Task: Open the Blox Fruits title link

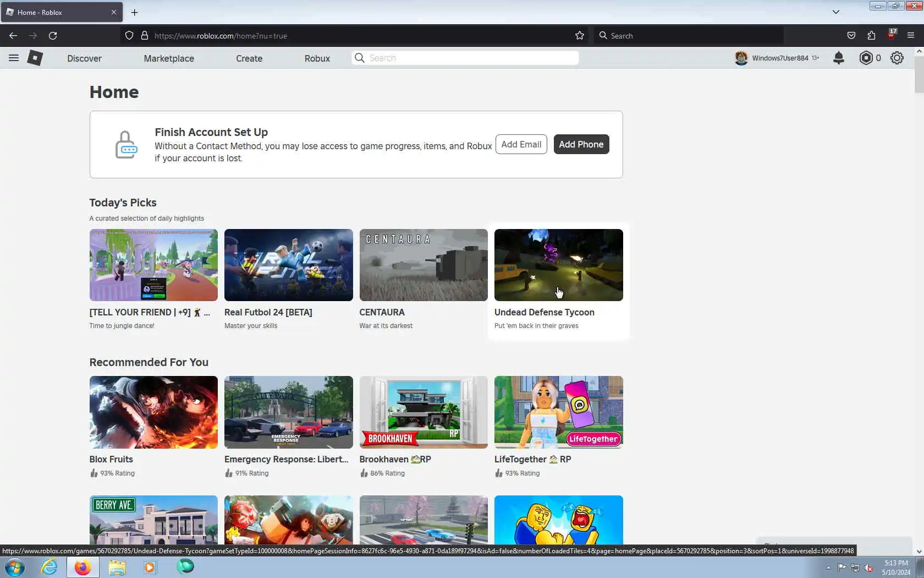Action: 111,459
